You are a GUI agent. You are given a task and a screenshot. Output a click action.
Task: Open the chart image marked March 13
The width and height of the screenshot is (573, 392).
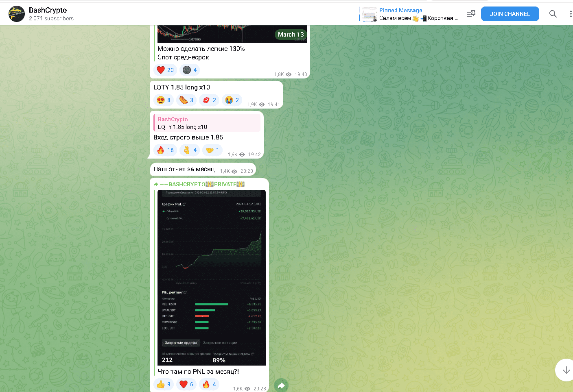[232, 34]
